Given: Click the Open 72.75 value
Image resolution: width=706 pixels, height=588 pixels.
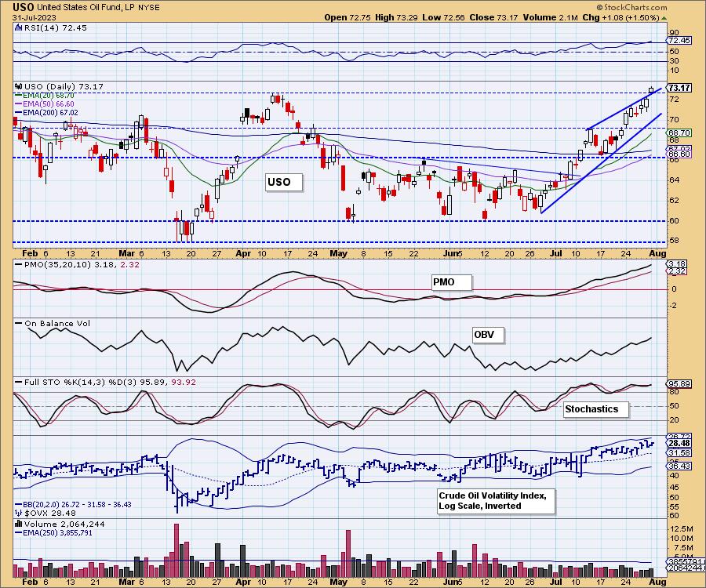Looking at the screenshot, I should pos(348,17).
